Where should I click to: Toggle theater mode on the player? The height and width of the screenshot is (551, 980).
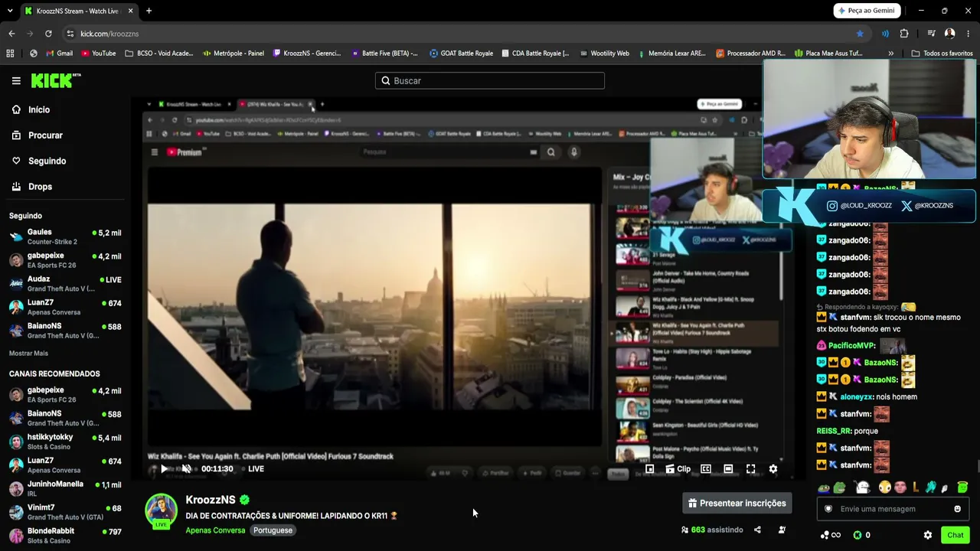(x=728, y=469)
